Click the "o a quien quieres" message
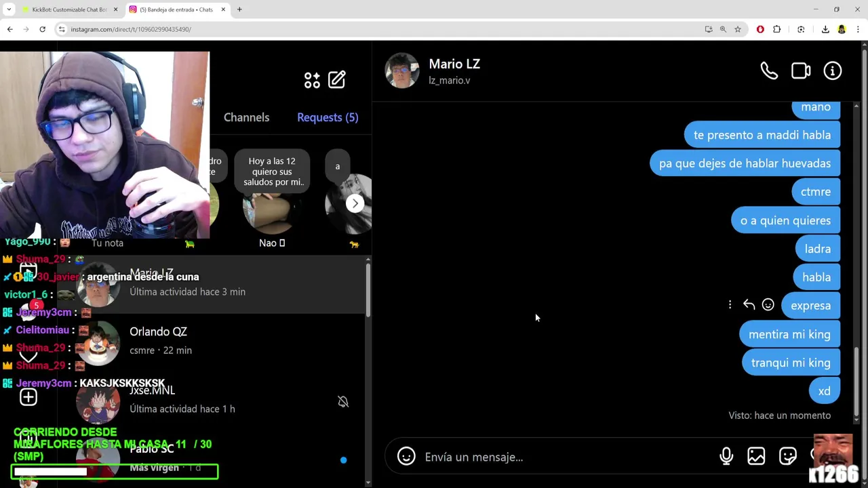Viewport: 868px width, 488px height. pos(785,220)
